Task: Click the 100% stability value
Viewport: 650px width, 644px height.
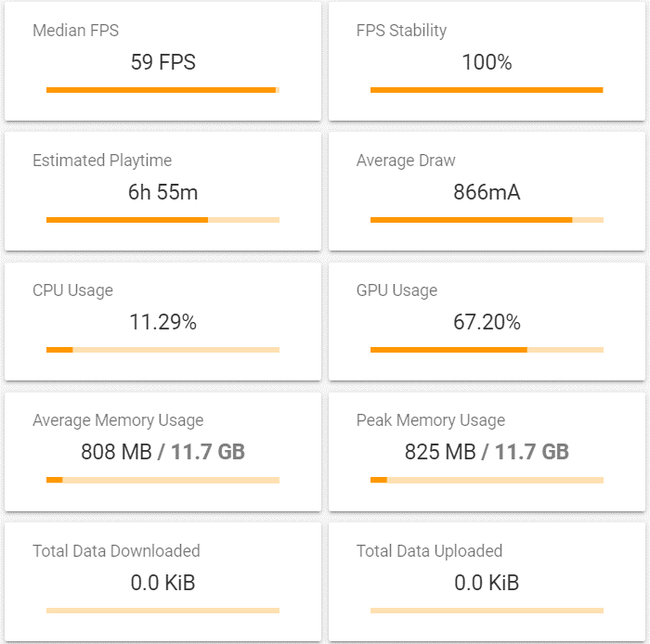Action: (x=487, y=63)
